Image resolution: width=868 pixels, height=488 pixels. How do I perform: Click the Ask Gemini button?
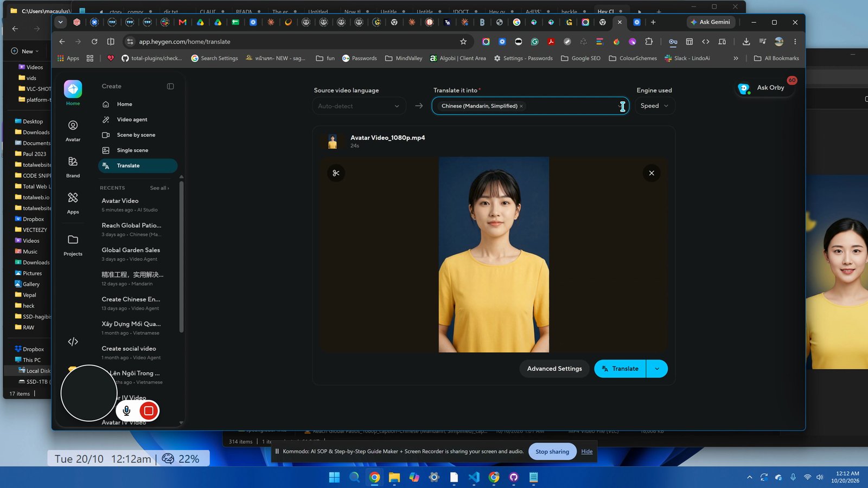(711, 22)
